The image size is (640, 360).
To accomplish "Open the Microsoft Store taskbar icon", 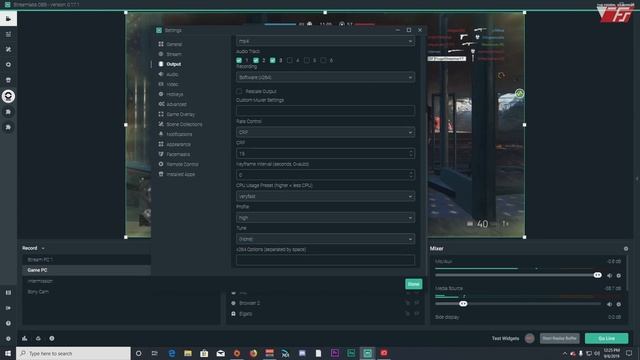I will pyautogui.click(x=204, y=353).
